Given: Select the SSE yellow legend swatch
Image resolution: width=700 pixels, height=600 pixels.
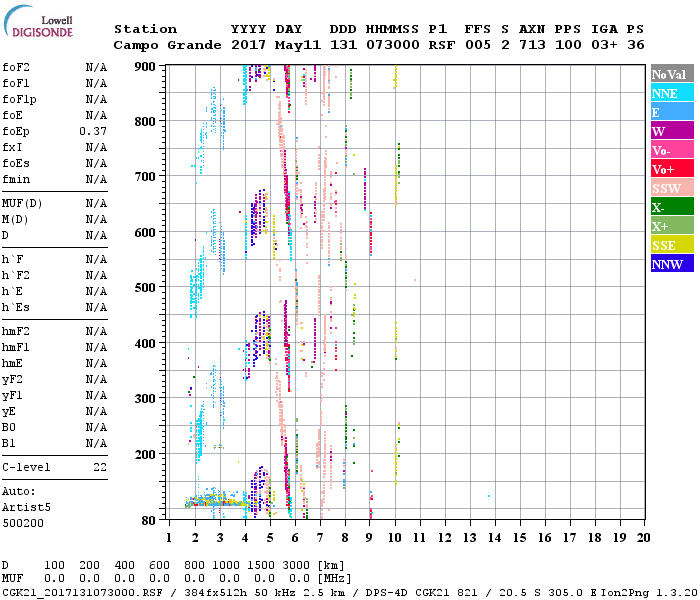Looking at the screenshot, I should pyautogui.click(x=672, y=244).
